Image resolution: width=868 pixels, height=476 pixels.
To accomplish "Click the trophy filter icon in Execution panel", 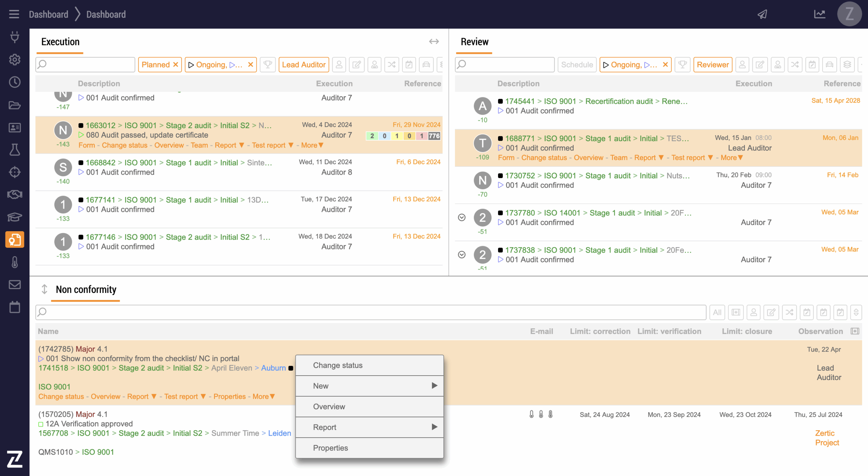I will [x=268, y=64].
